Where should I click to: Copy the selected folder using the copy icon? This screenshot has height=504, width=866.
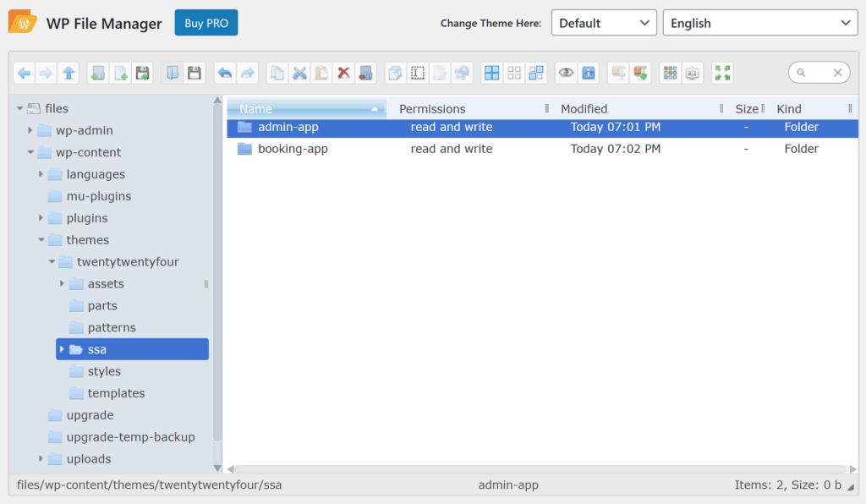(x=277, y=73)
